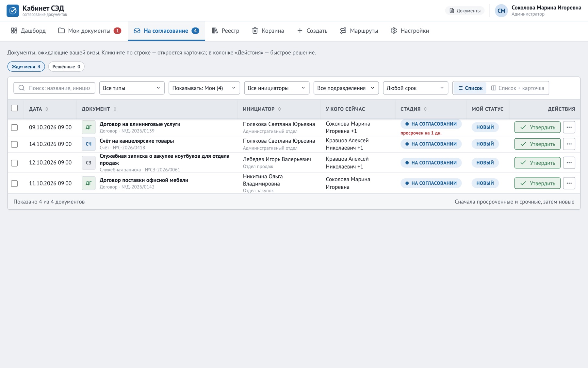Open more actions for Договор на клининговые услуги
588x368 pixels.
569,127
